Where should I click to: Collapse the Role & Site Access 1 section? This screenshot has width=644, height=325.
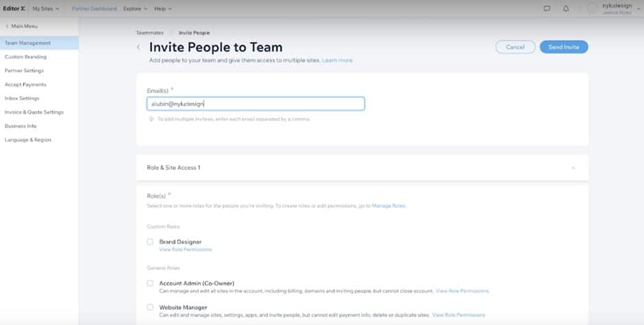[573, 167]
